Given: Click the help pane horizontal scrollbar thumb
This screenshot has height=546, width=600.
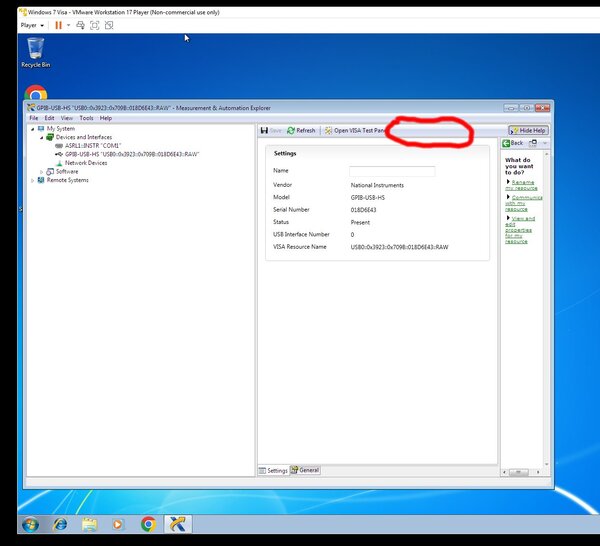Looking at the screenshot, I should (518, 472).
